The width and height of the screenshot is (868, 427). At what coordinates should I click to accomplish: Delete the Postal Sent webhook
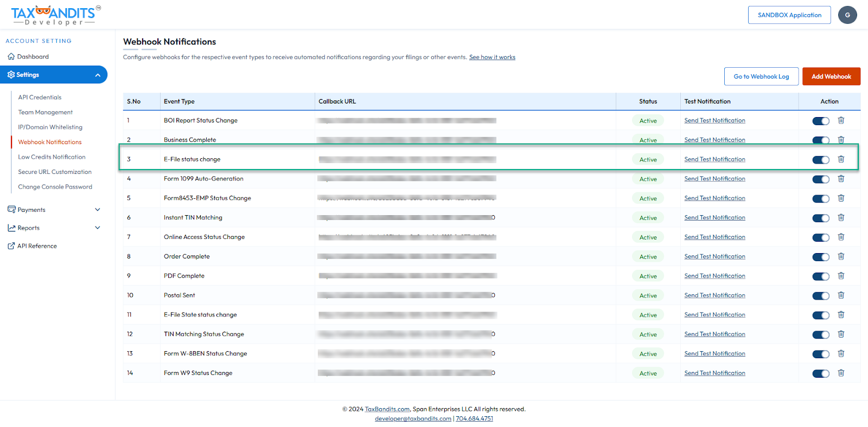pos(841,296)
